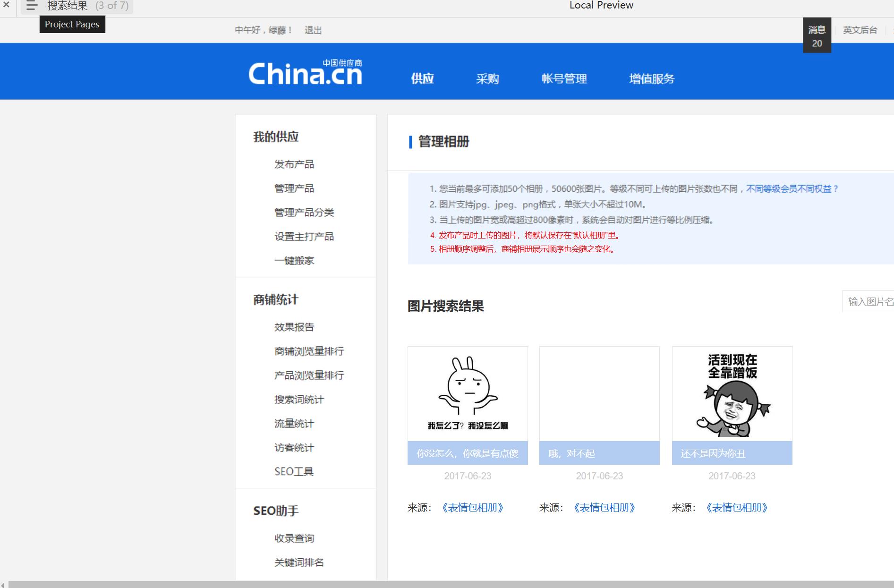Click the 不同等级会员不同权益？ link

tap(792, 189)
